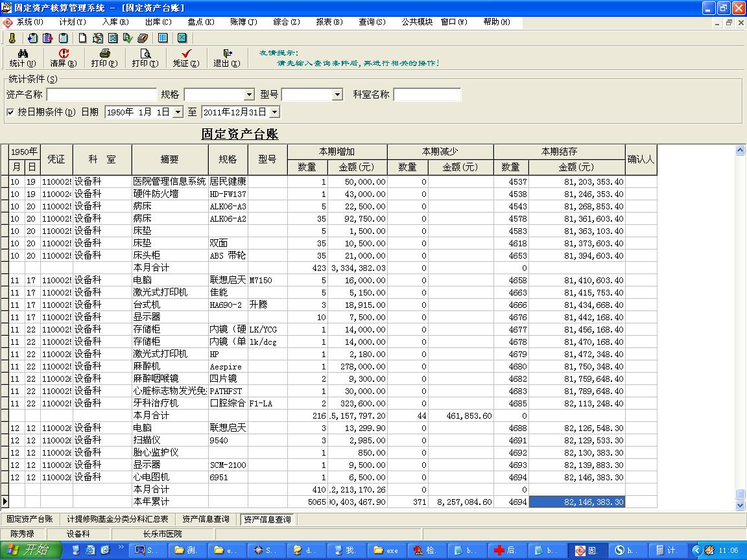
Task: Open the 帮助 menu
Action: pyautogui.click(x=497, y=22)
